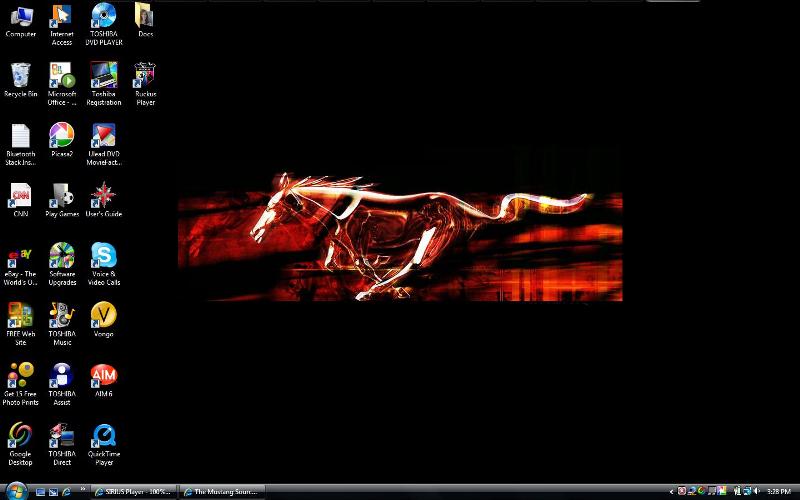Select the Ruckus Player icon
800x500 pixels.
click(145, 76)
